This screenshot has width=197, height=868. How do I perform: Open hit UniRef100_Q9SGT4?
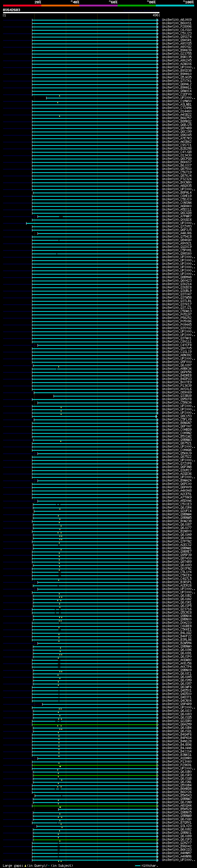177,37
